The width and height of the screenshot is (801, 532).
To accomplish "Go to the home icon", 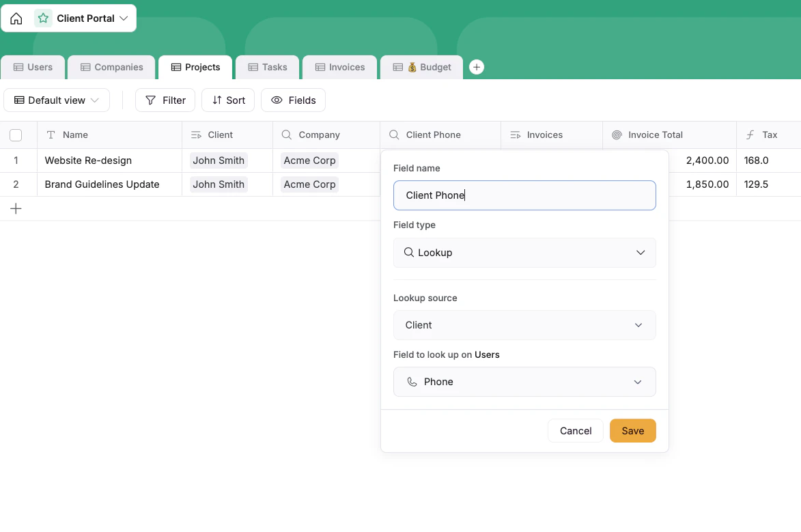I will coord(16,18).
